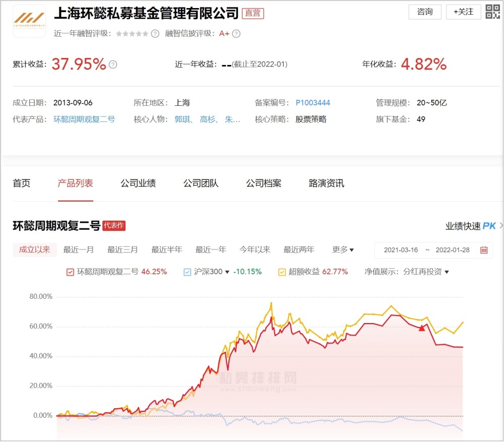Select the 最近半年 time range
Viewport: 504px width, 442px height.
coord(166,250)
